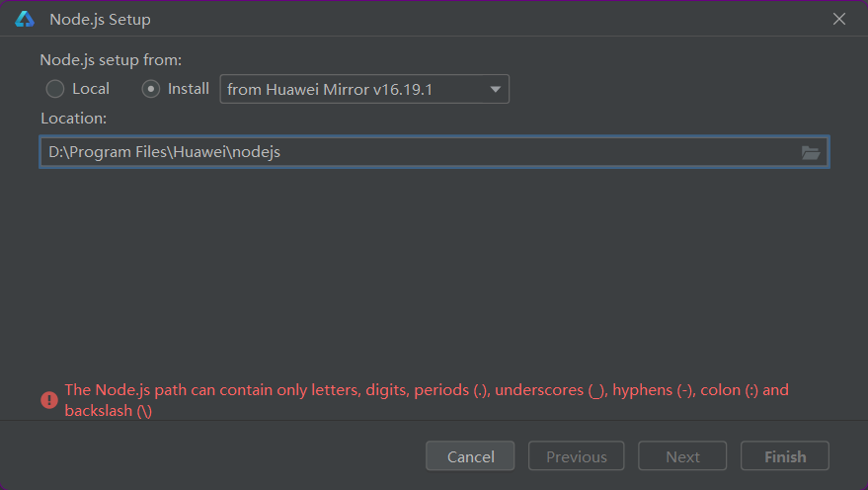Click the Previous button
868x490 pixels.
[x=577, y=456]
